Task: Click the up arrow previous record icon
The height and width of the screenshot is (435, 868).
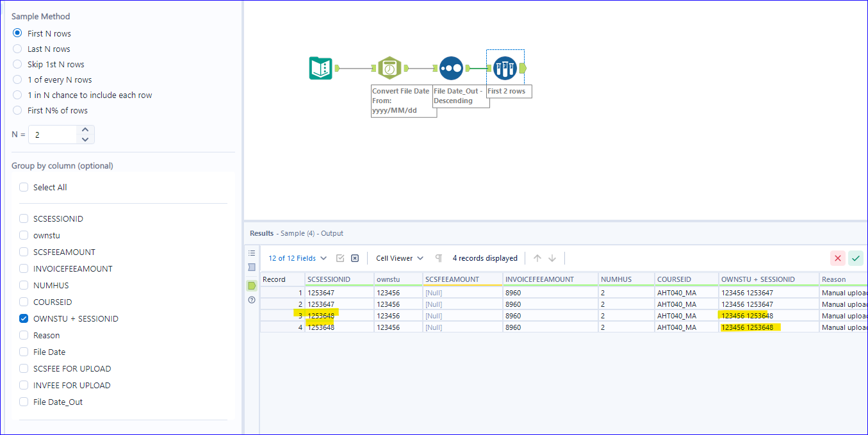Action: [x=537, y=258]
